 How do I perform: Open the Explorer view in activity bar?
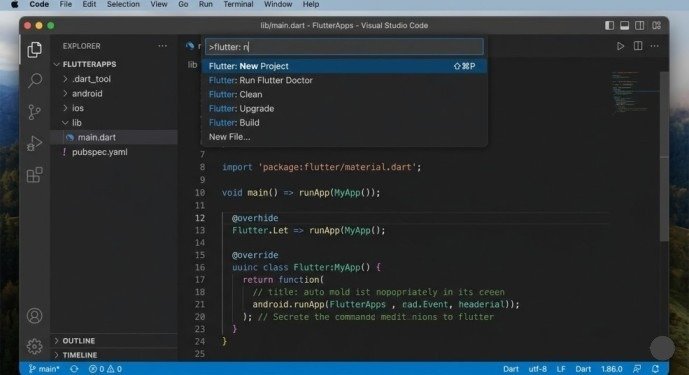[34, 50]
